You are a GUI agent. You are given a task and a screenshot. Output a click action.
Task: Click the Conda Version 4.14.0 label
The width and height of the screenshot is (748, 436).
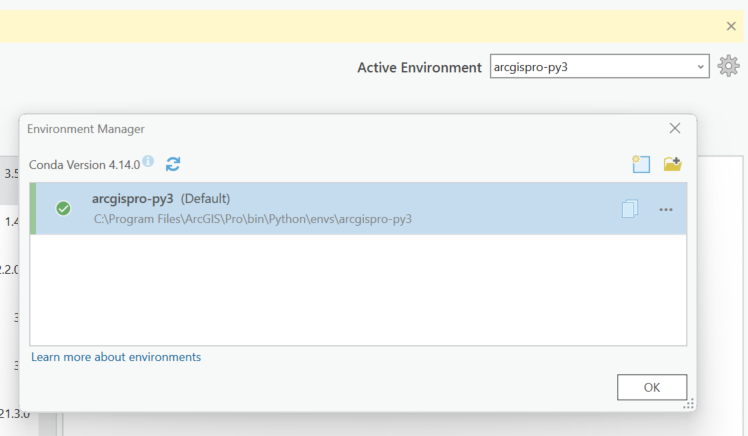(x=84, y=164)
